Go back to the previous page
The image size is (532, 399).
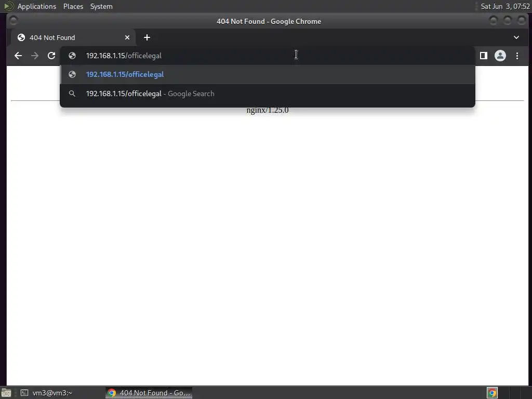click(x=18, y=56)
